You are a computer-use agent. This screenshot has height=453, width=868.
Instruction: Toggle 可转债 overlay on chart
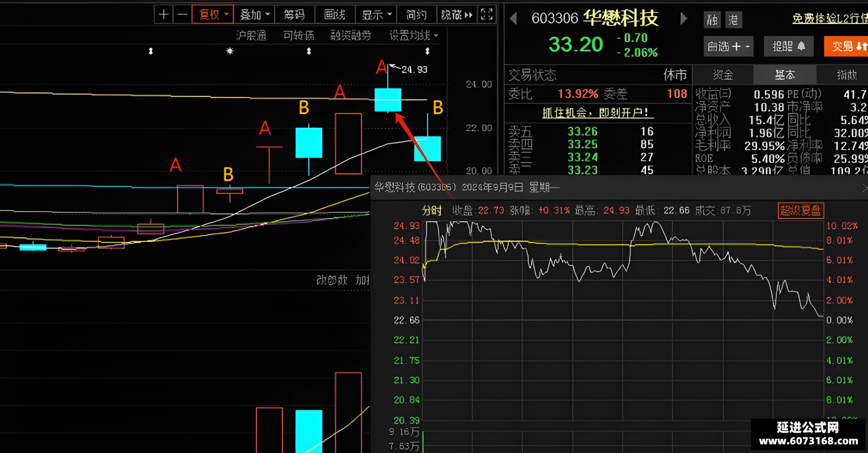[x=299, y=35]
